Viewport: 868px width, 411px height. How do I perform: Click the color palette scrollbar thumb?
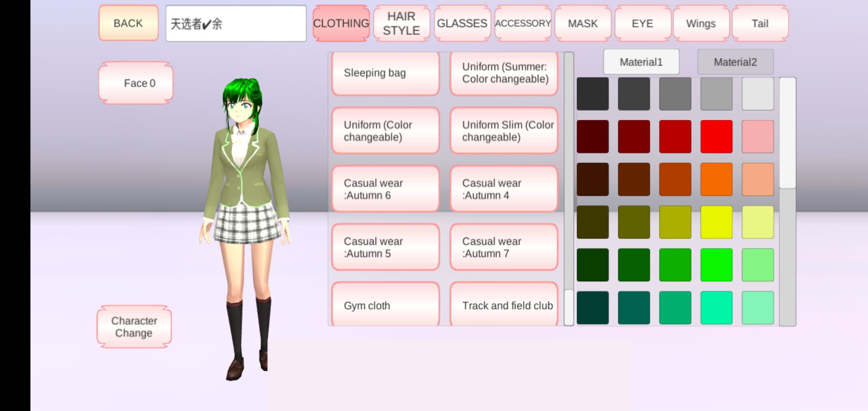pos(787,133)
